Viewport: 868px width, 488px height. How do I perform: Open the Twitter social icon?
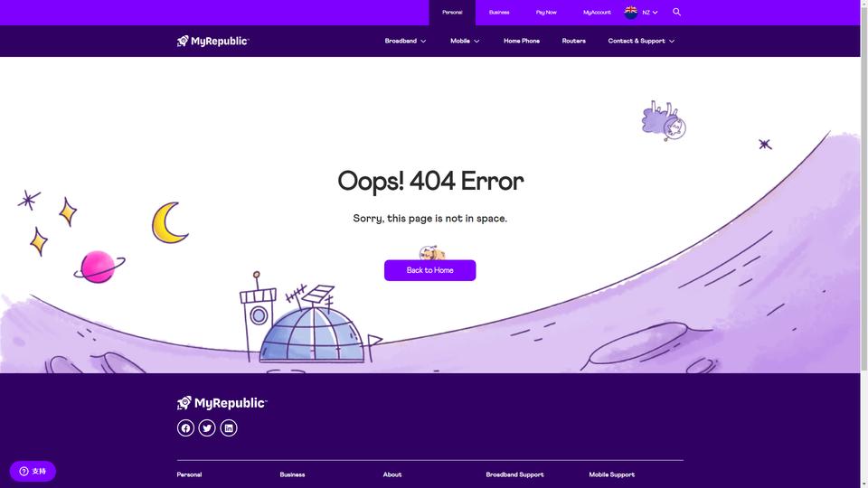(x=207, y=427)
